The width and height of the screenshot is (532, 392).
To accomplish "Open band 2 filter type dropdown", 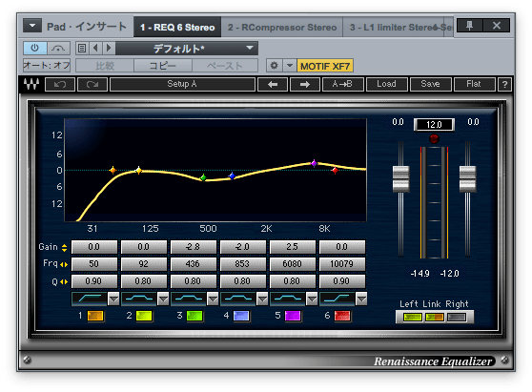I will 163,299.
